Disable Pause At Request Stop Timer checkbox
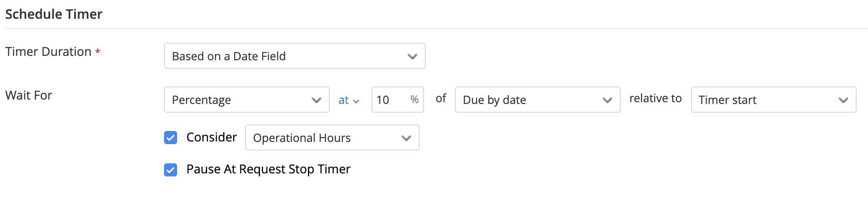This screenshot has height=200, width=868. [171, 169]
